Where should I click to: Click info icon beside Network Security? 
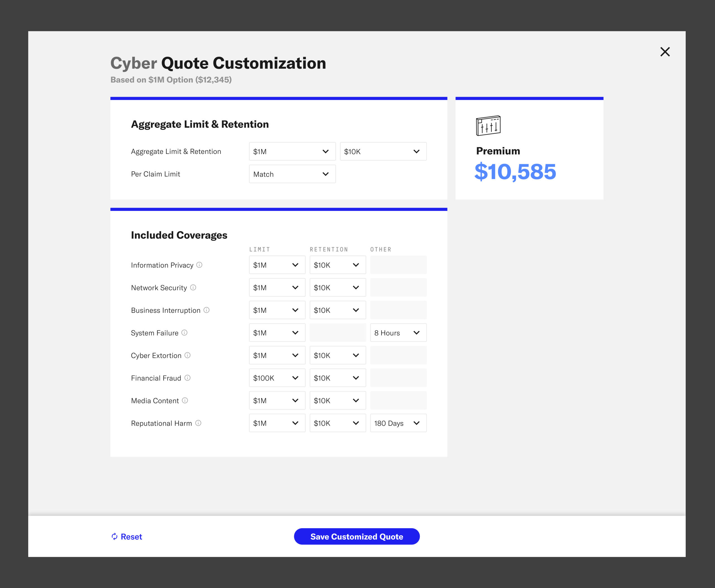click(193, 287)
